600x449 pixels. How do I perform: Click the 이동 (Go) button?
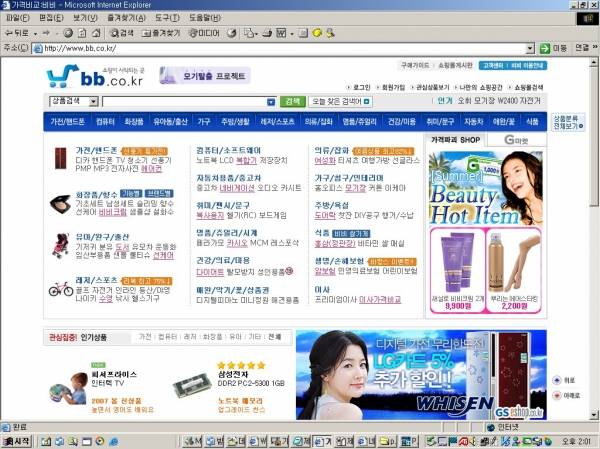click(x=553, y=48)
